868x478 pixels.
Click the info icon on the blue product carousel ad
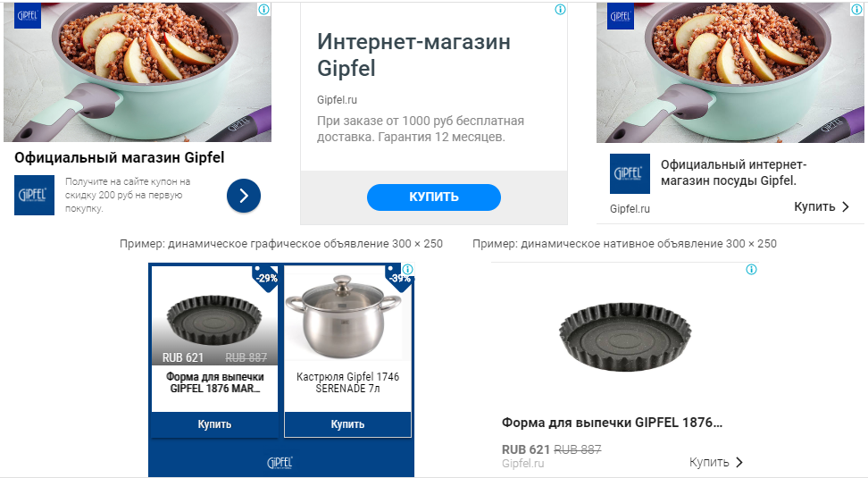[x=407, y=269]
